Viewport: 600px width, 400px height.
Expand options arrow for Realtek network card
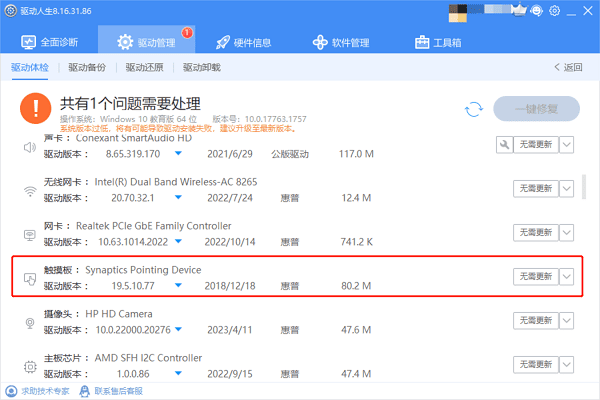click(x=566, y=233)
